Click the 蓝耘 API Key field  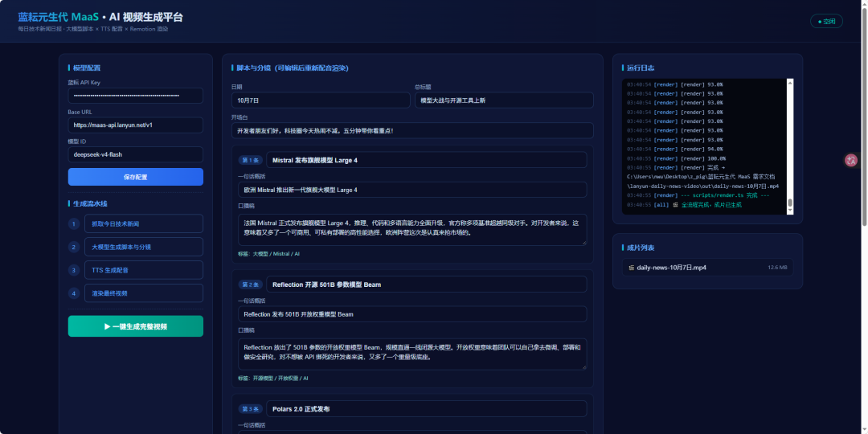pos(136,95)
